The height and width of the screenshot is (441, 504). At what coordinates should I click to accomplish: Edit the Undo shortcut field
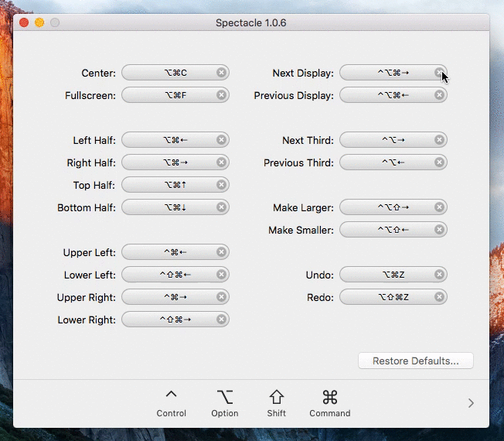click(393, 275)
